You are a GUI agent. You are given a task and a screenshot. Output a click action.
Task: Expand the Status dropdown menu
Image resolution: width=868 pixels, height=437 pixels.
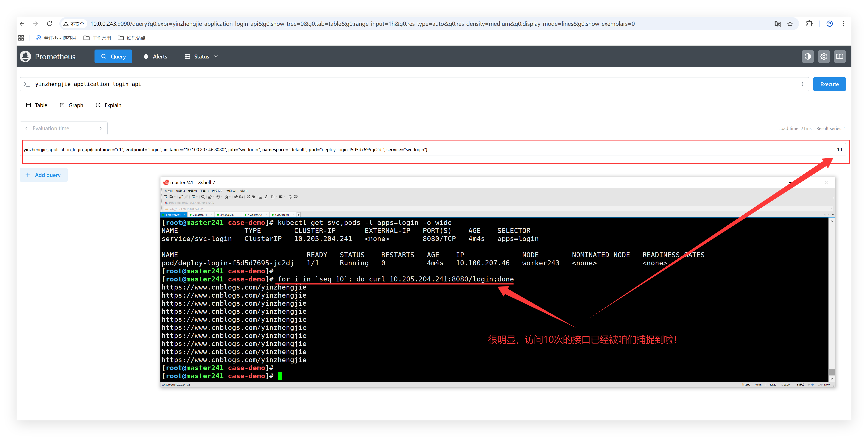[201, 57]
